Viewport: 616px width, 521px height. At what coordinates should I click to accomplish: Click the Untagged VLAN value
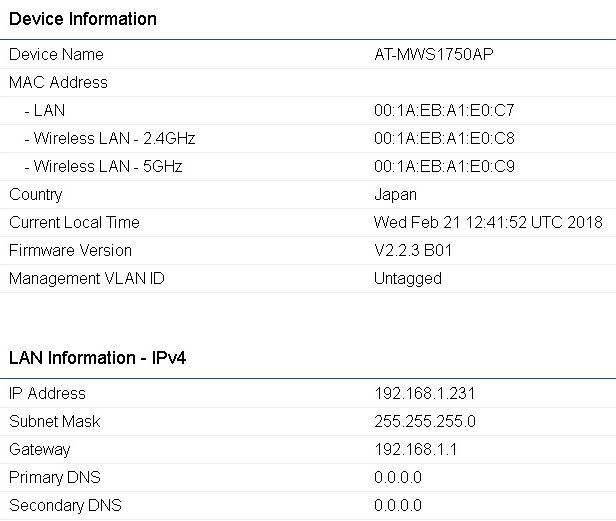click(407, 278)
